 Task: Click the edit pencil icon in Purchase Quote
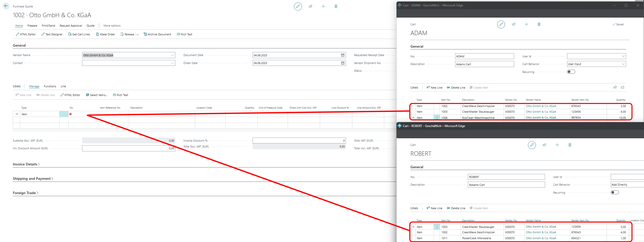[298, 6]
